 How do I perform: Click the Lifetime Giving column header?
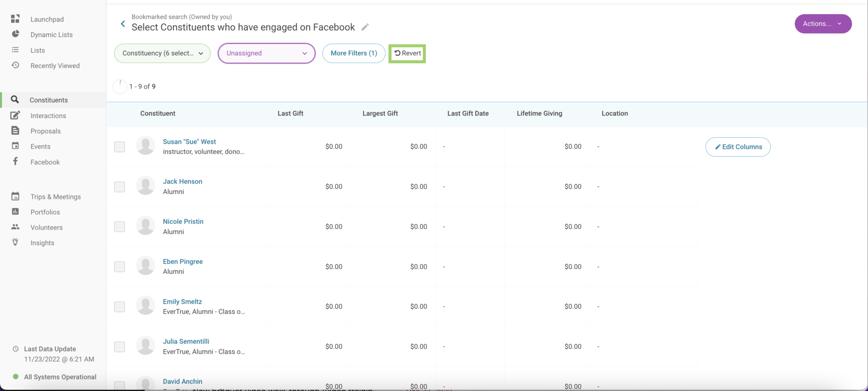[x=539, y=114]
